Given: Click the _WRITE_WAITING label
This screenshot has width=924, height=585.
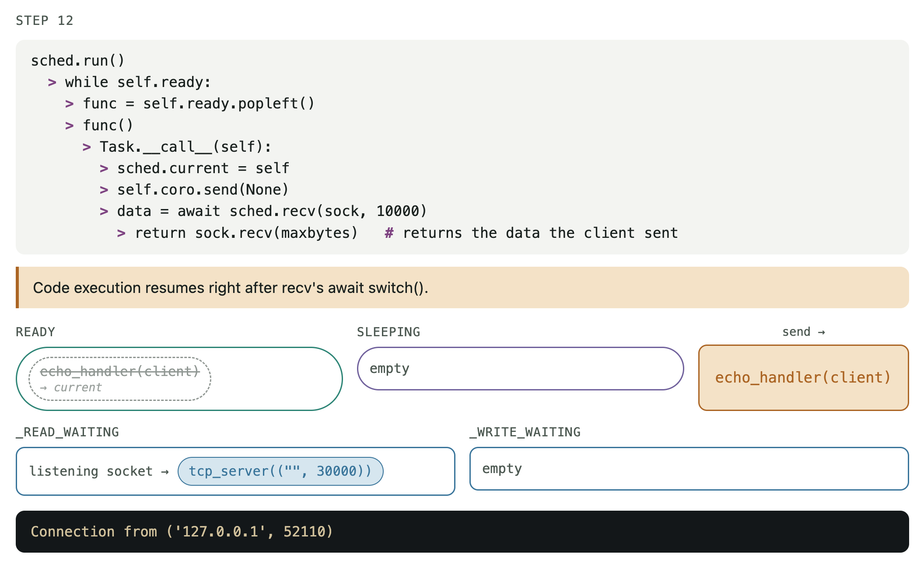Looking at the screenshot, I should coord(525,432).
